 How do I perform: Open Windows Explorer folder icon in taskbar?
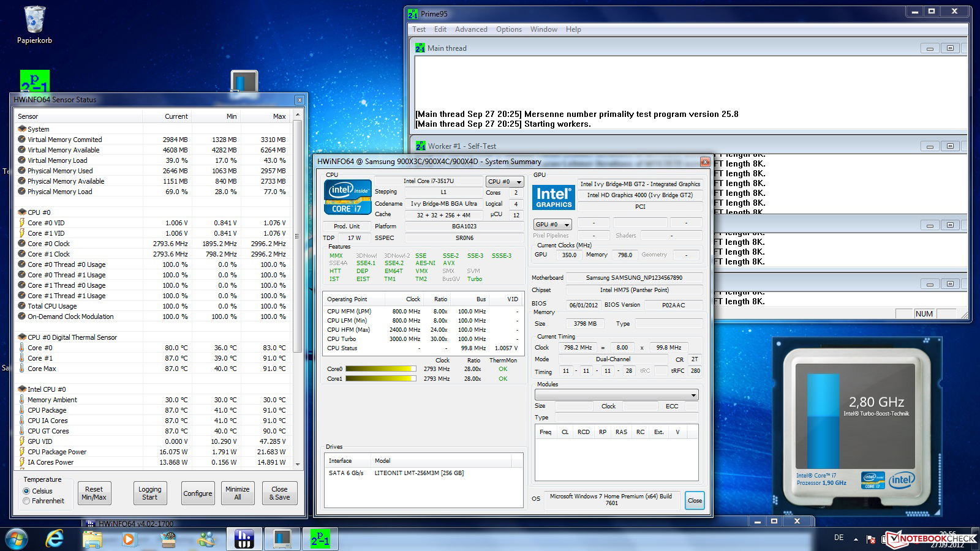click(x=92, y=539)
